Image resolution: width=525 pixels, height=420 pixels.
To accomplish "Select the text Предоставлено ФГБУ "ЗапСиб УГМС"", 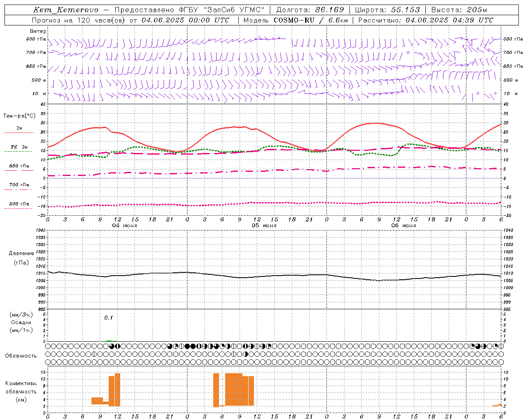I will click(x=189, y=10).
